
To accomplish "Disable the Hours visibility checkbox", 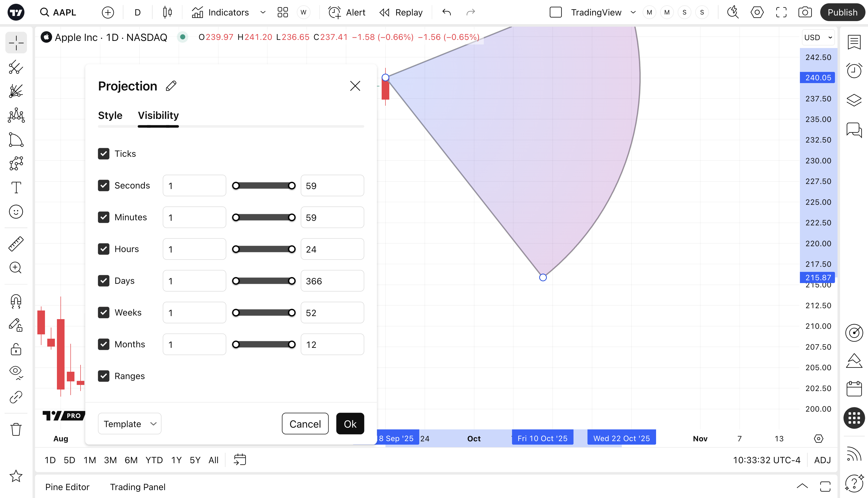I will (104, 249).
